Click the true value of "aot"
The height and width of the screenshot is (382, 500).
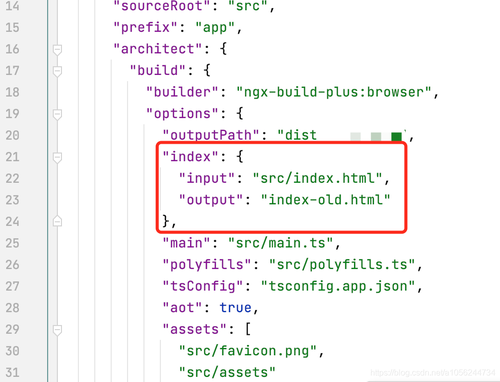point(236,308)
